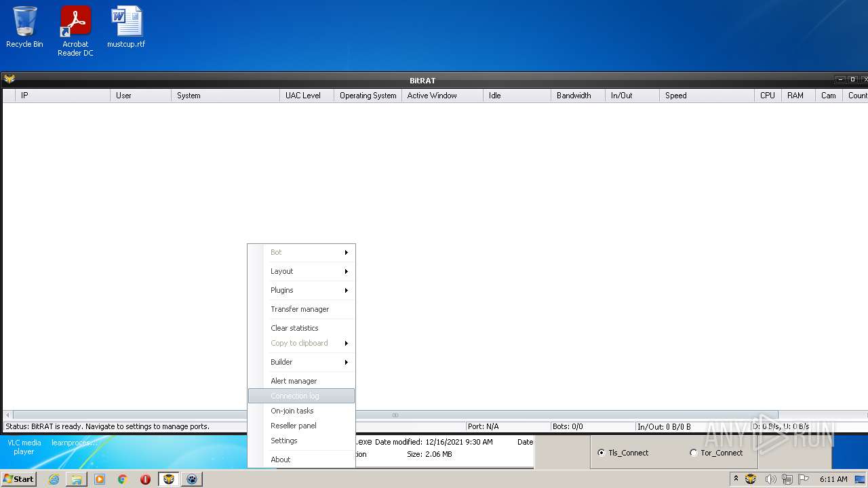Click the Show desktop icon beside the clock
Image resolution: width=868 pixels, height=488 pixels.
pos(860,480)
